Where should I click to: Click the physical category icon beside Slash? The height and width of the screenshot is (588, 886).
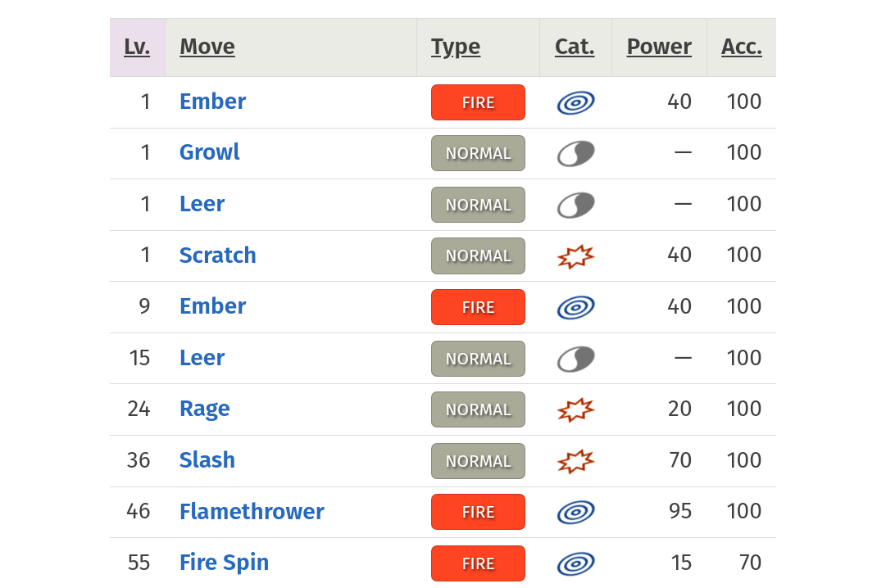coord(575,462)
